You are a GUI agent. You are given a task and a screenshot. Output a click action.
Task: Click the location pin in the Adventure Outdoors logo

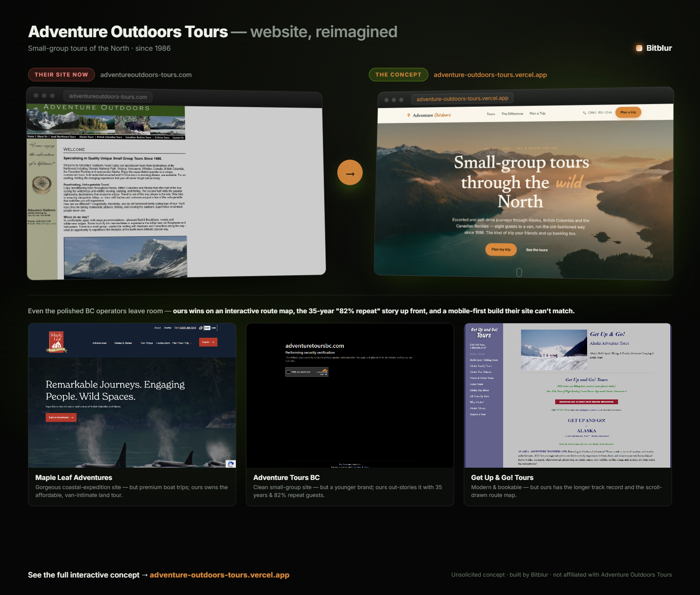(x=409, y=115)
